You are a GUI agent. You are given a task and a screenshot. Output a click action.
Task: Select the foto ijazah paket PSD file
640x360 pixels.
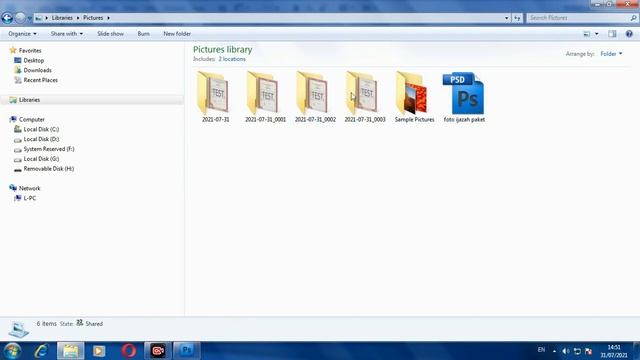(x=464, y=97)
